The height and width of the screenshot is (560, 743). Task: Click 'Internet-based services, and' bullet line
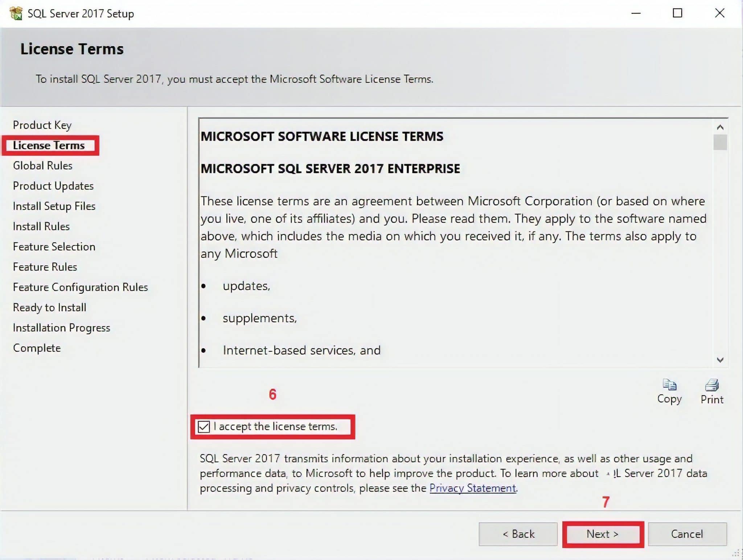[301, 351]
